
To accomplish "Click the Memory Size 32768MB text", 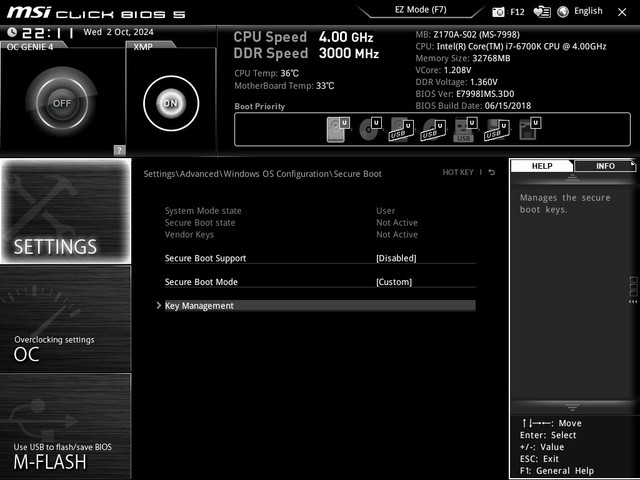I will point(462,58).
